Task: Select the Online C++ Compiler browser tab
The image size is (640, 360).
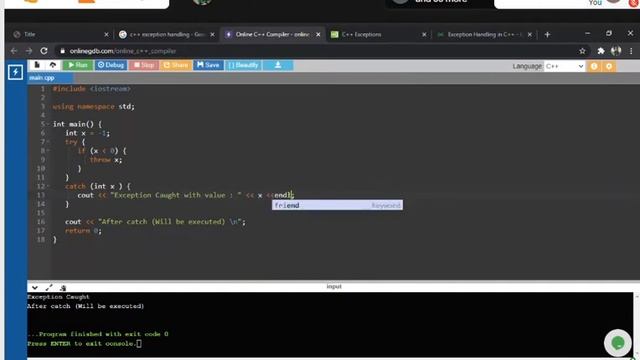Action: (x=273, y=35)
